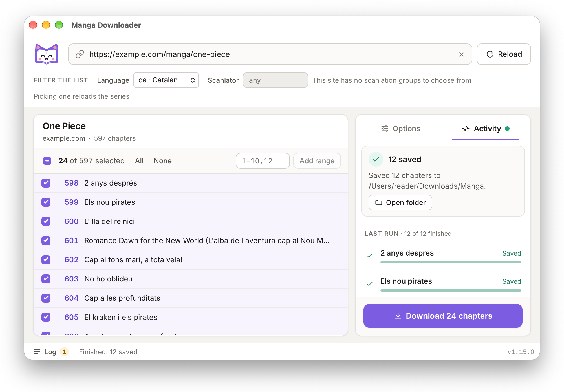
Task: Click the checkmark icon beside Els nou pirates run
Action: [x=370, y=284]
